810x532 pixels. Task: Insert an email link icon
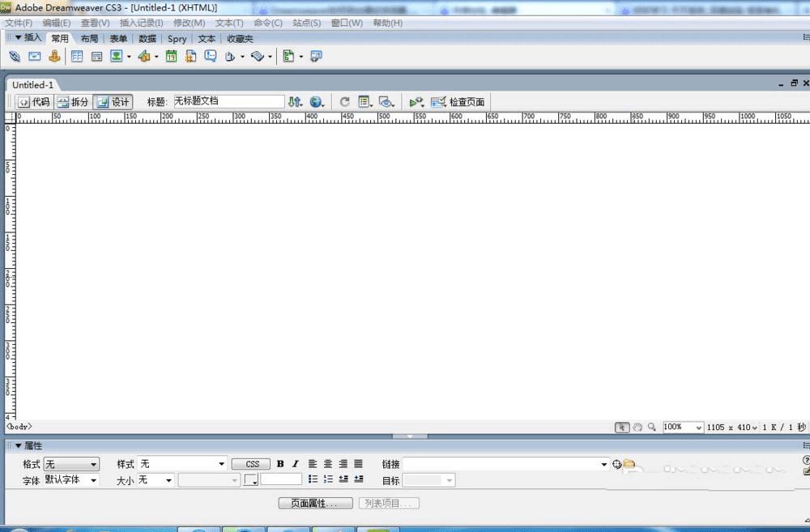pos(35,57)
